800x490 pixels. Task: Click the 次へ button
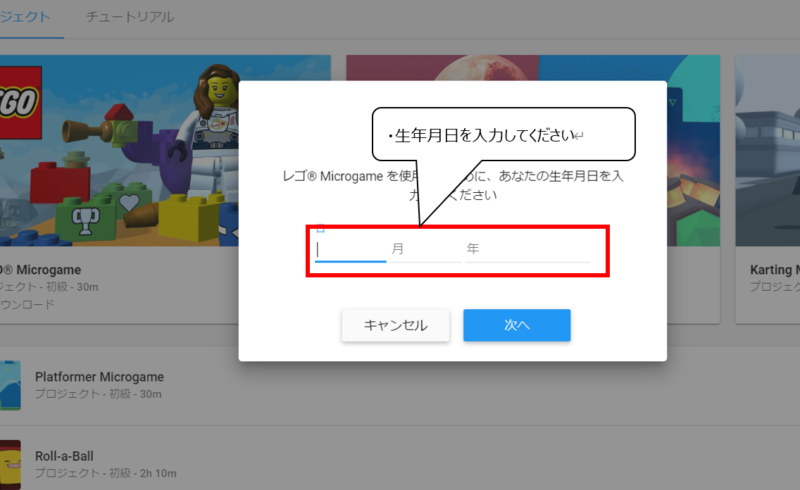517,325
